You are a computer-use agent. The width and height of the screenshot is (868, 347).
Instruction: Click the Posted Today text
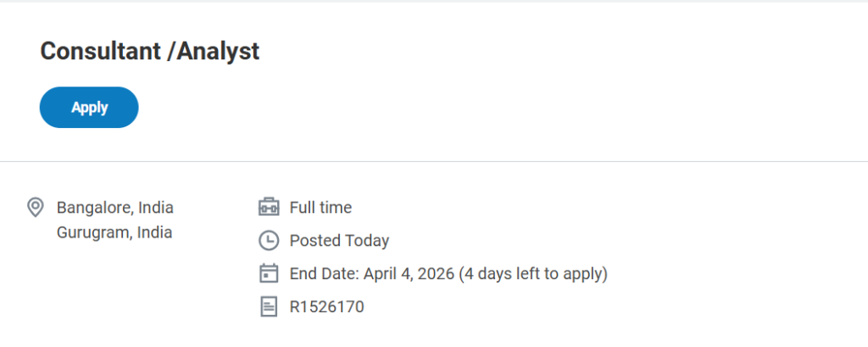(339, 241)
